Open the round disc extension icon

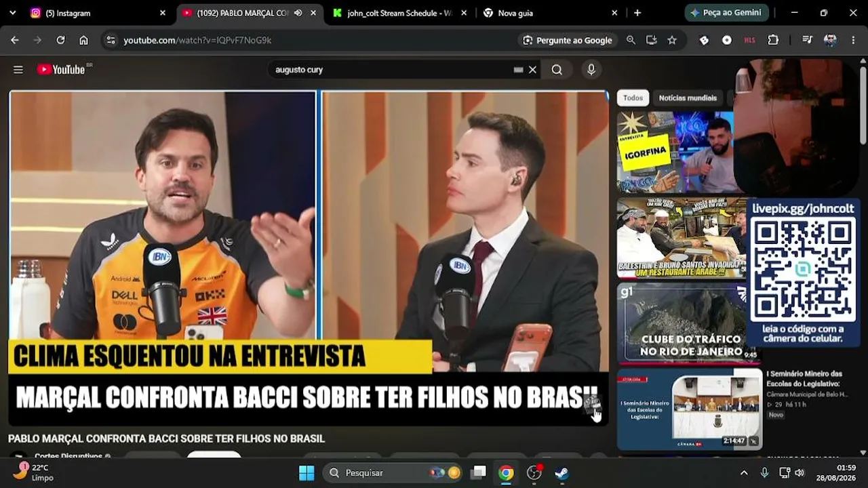point(727,40)
